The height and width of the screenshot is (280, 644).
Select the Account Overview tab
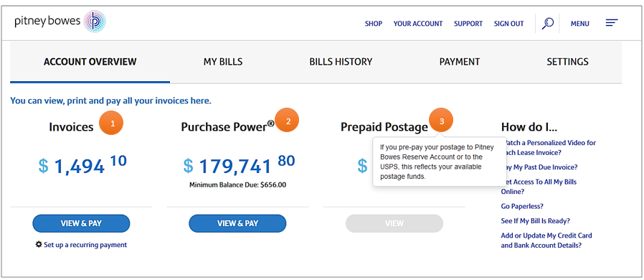click(90, 62)
